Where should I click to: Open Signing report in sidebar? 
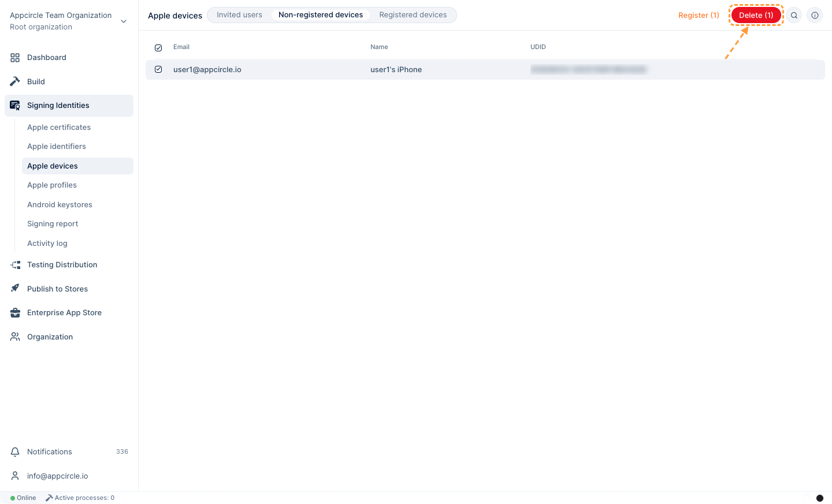[x=53, y=224]
